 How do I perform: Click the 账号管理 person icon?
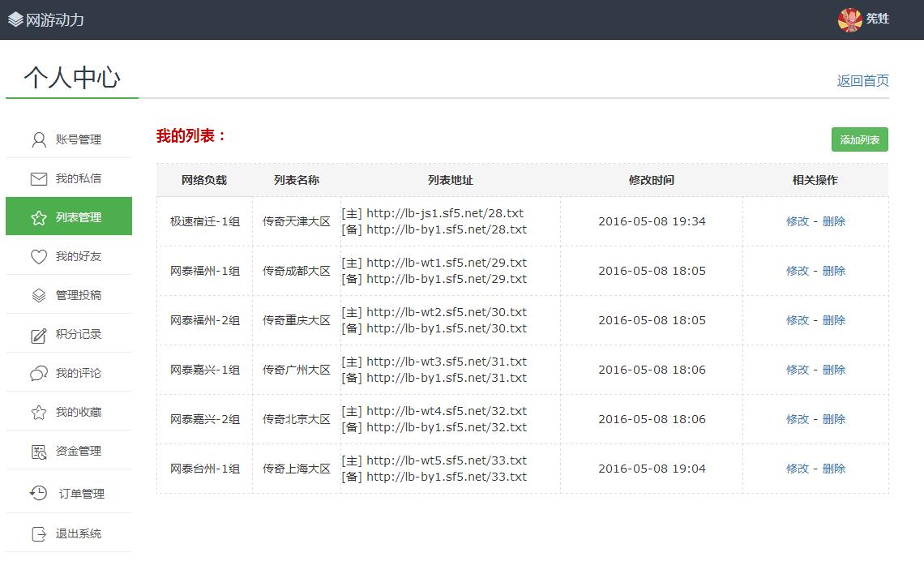pos(39,139)
